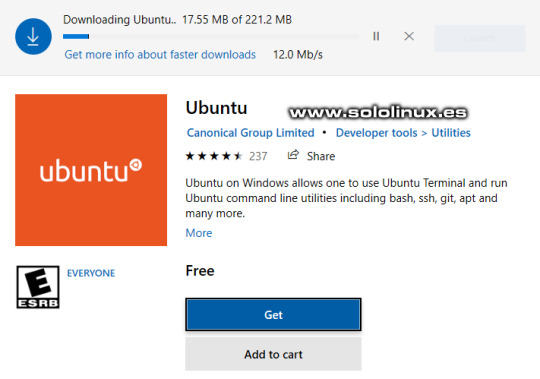Click the 237 ratings count
Image resolution: width=540 pixels, height=379 pixels.
258,156
